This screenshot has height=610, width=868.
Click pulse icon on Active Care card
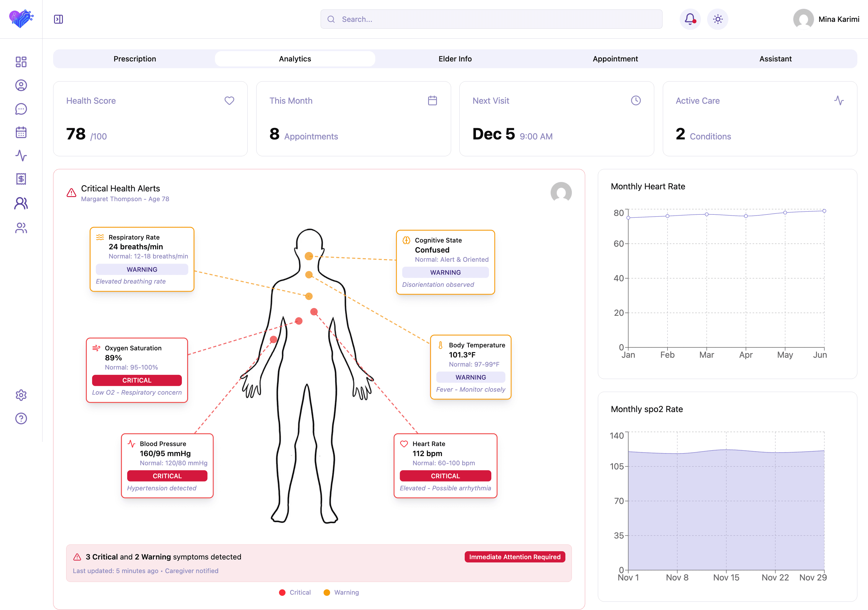tap(839, 101)
